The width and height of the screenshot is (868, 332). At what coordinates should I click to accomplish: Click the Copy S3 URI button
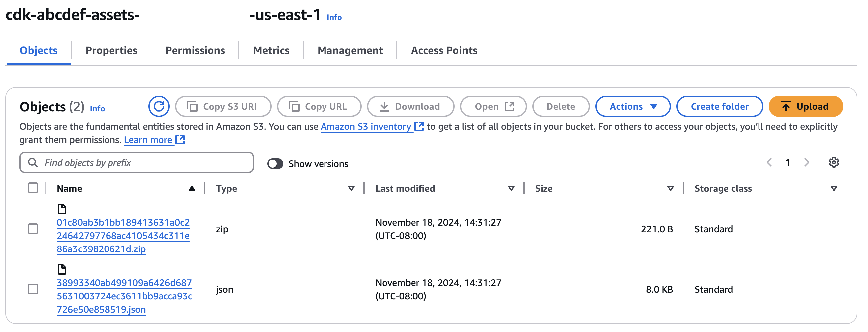pyautogui.click(x=223, y=107)
